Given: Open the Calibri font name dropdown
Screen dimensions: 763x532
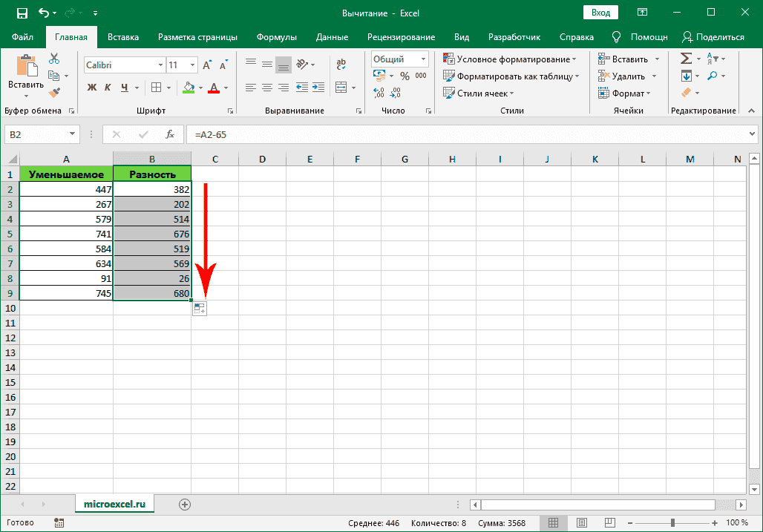Looking at the screenshot, I should click(160, 65).
